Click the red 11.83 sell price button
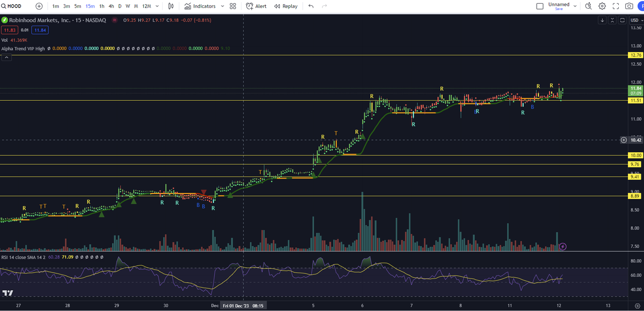 pyautogui.click(x=9, y=30)
